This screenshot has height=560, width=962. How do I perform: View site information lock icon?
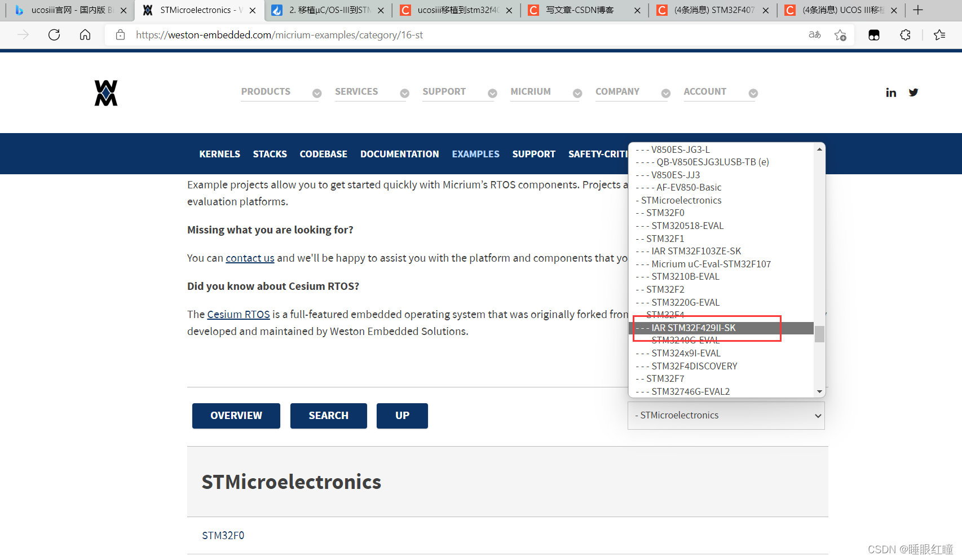120,35
